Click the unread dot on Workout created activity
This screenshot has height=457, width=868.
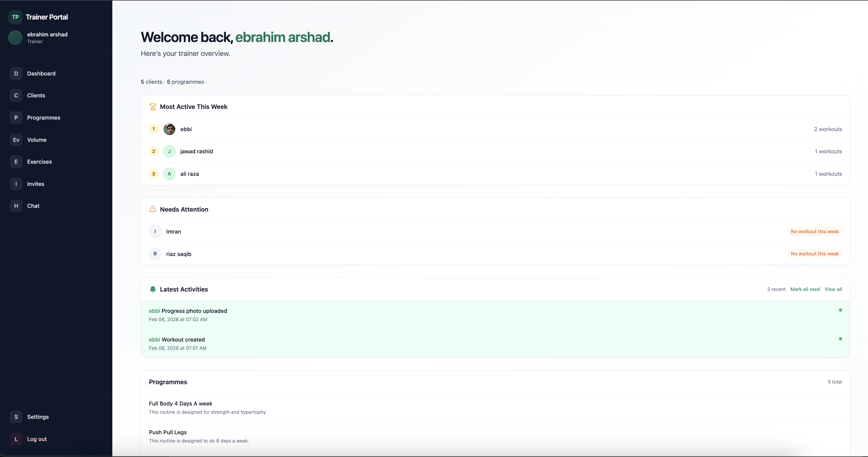[841, 339]
